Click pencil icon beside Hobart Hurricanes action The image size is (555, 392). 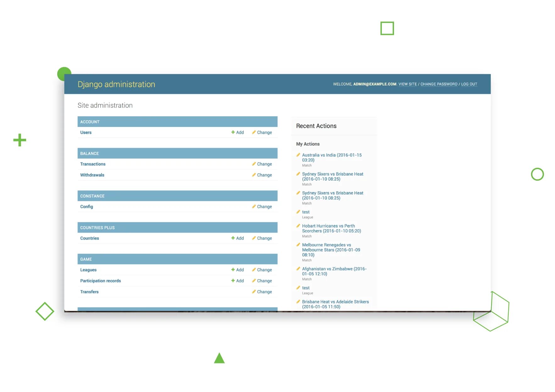click(298, 226)
